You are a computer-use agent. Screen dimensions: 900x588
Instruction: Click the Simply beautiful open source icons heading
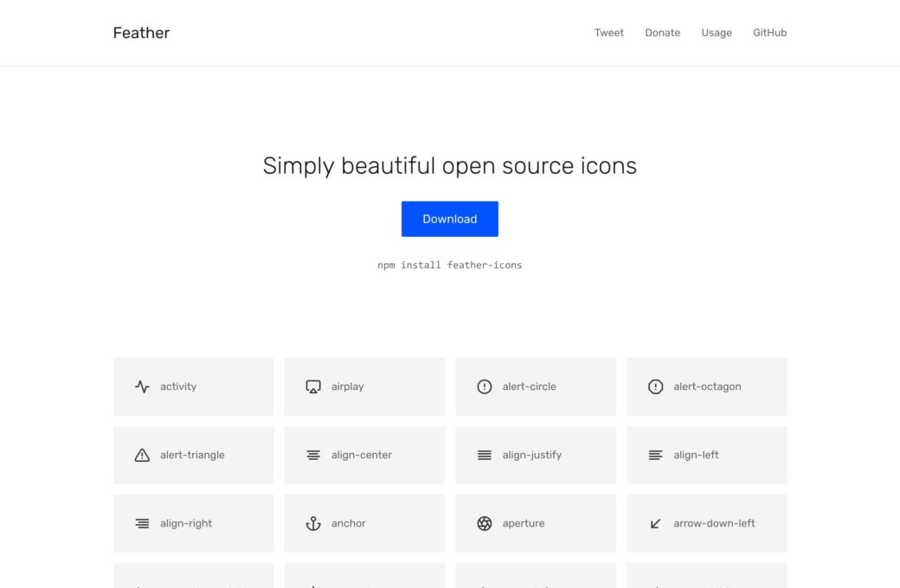click(x=450, y=166)
